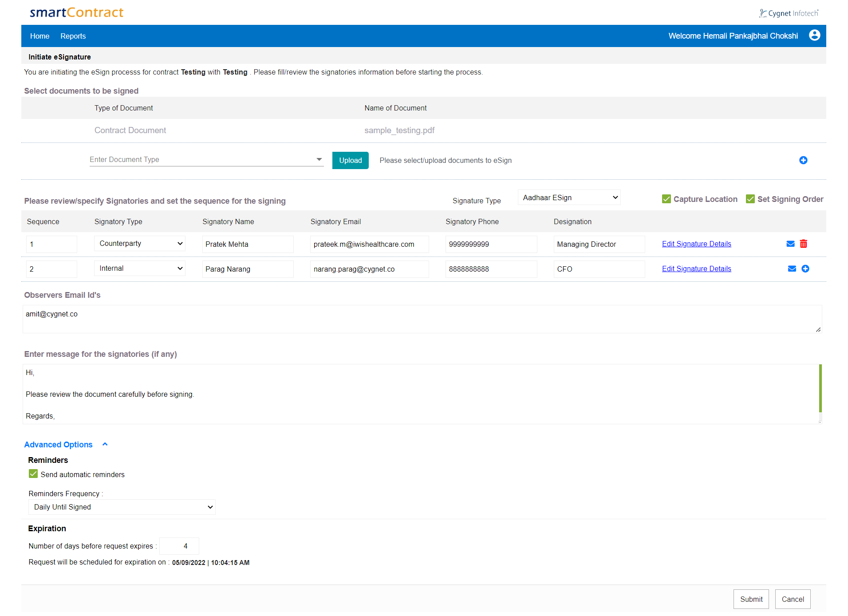Click the Signatory Email column header

click(x=335, y=221)
